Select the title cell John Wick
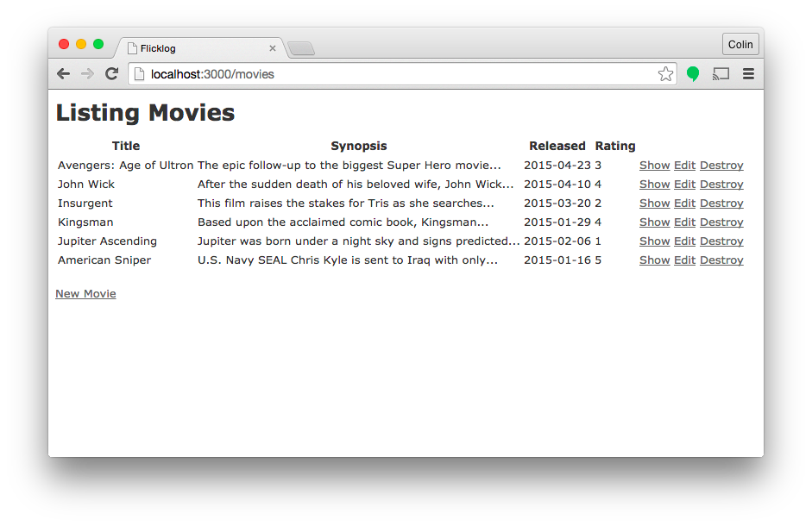 point(86,185)
